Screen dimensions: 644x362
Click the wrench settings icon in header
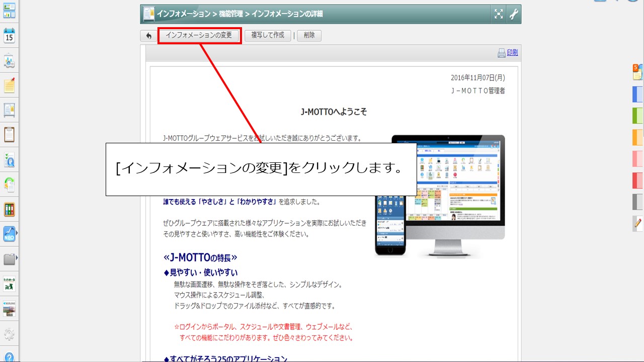(513, 14)
